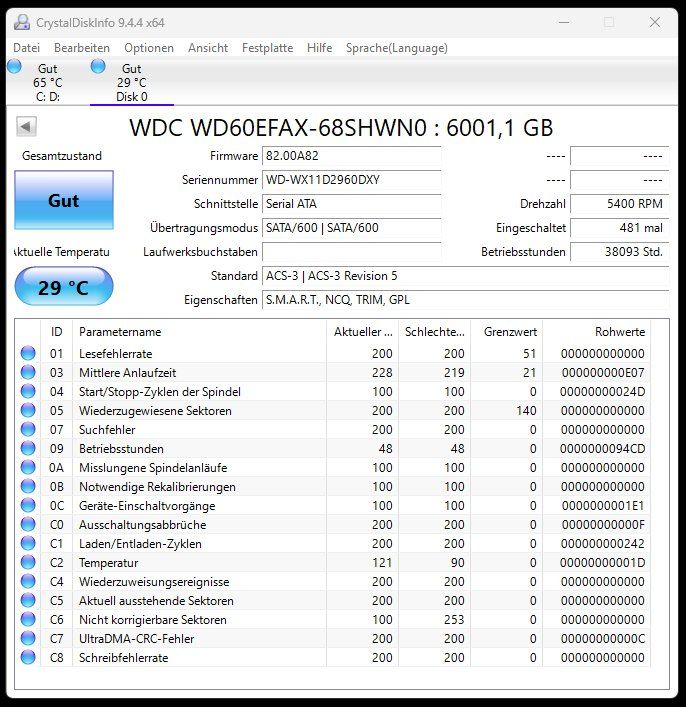Image resolution: width=686 pixels, height=707 pixels.
Task: Open the Ansicht menu
Action: pos(208,48)
